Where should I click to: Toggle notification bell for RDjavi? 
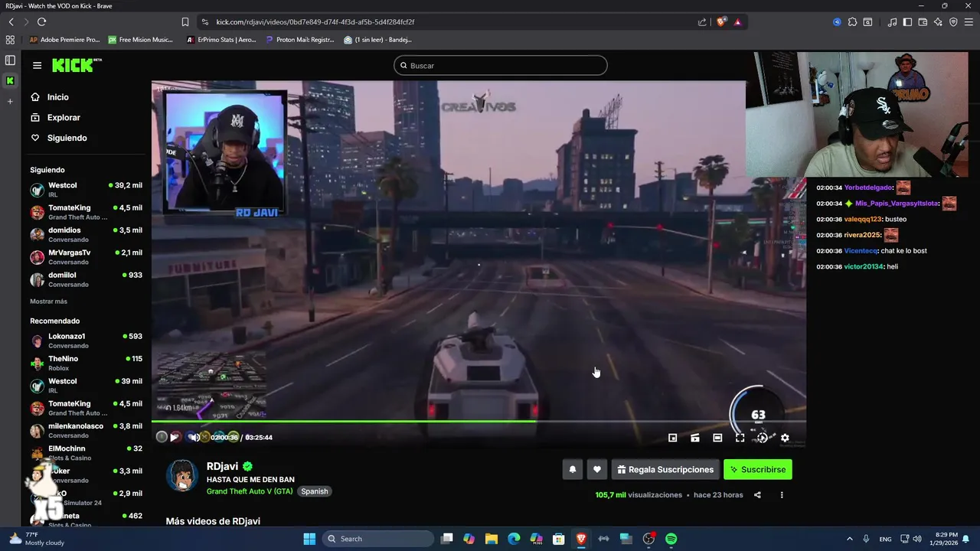point(572,469)
